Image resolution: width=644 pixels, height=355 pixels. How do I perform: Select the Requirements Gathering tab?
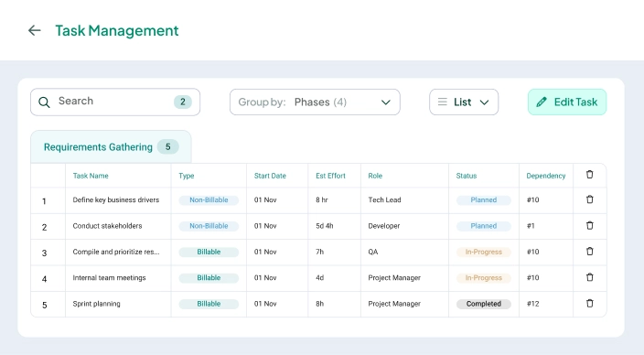[111, 146]
